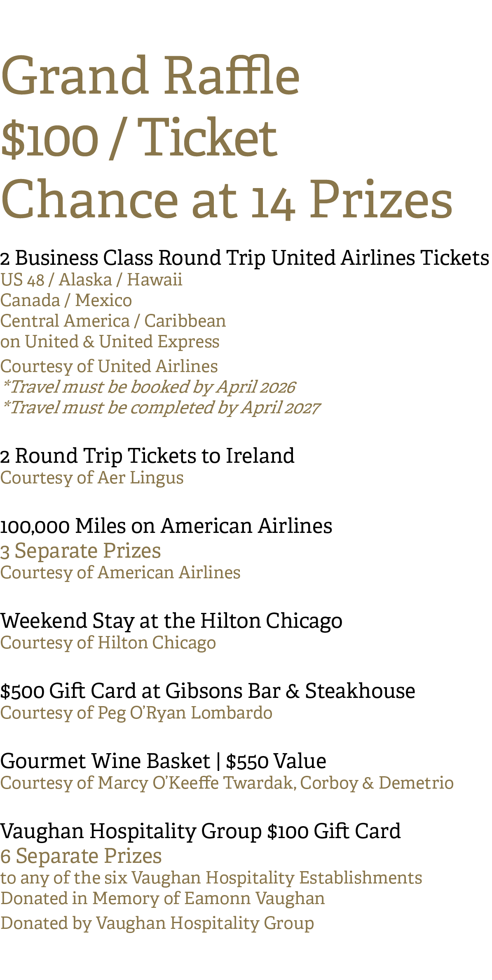Select the $500 Gibsons Bar & Steakhouse gift card
This screenshot has height=980, width=492.
(208, 691)
